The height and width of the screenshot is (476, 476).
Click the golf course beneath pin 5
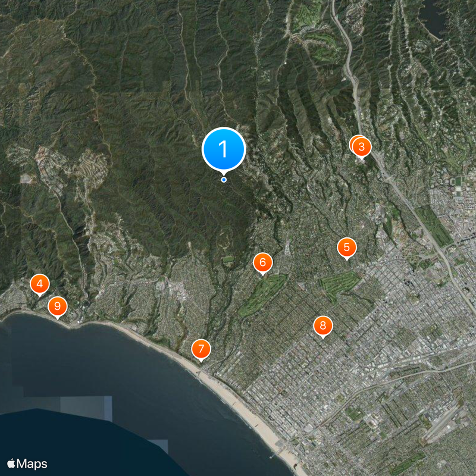click(339, 286)
